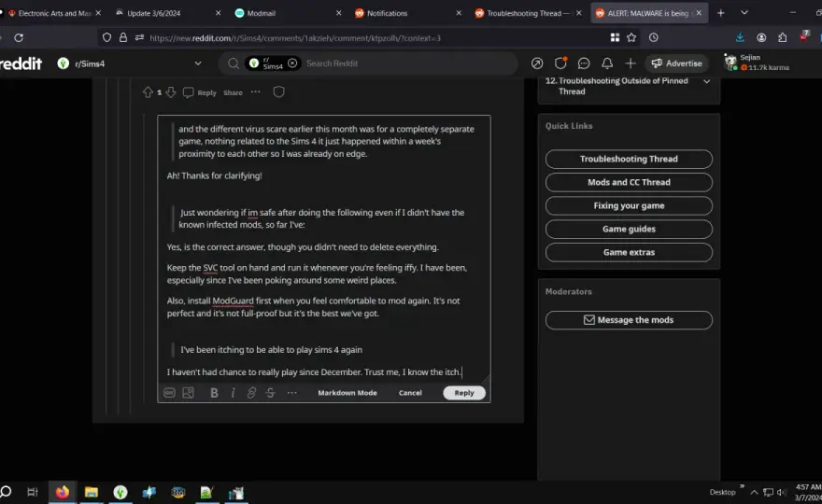Viewport: 822px width, 504px height.
Task: Apply italic formatting in the editor
Action: click(x=233, y=392)
